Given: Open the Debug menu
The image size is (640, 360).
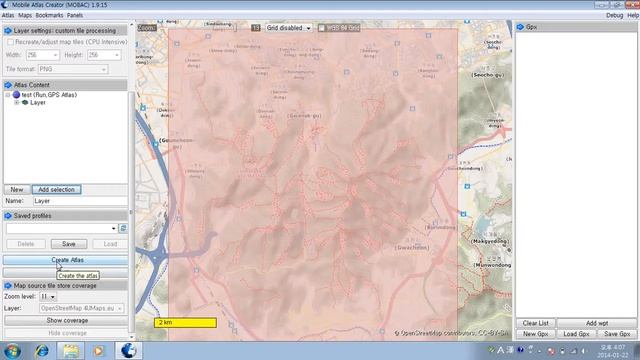Looking at the screenshot, I should [614, 15].
